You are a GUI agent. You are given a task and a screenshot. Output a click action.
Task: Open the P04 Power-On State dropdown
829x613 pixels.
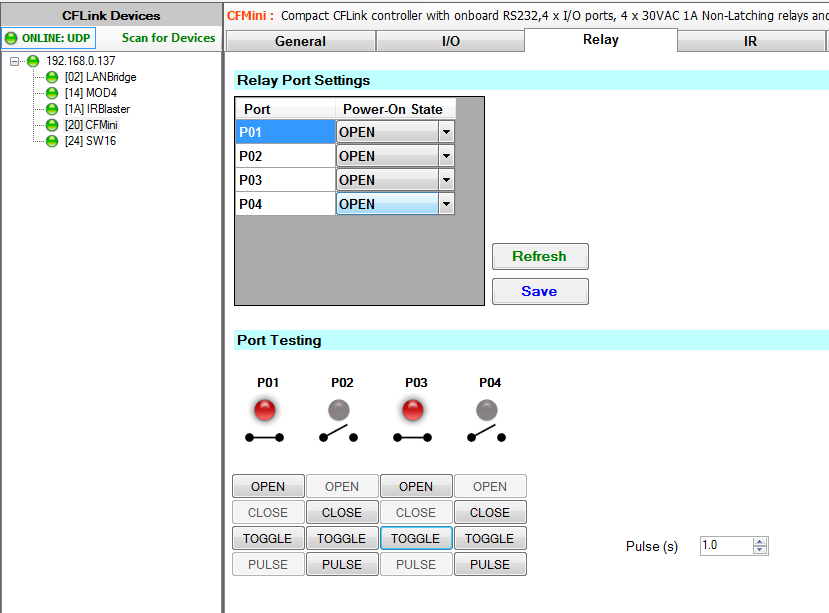click(446, 204)
